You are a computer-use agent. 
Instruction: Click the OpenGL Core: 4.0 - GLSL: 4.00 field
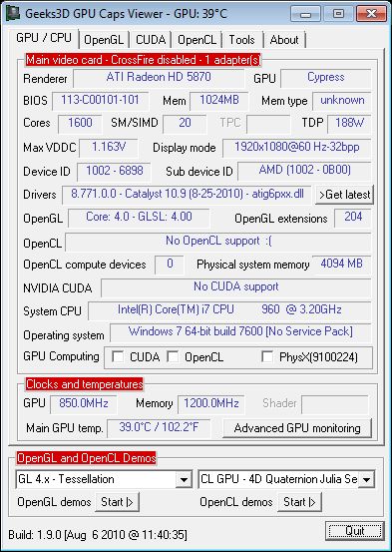point(139,218)
